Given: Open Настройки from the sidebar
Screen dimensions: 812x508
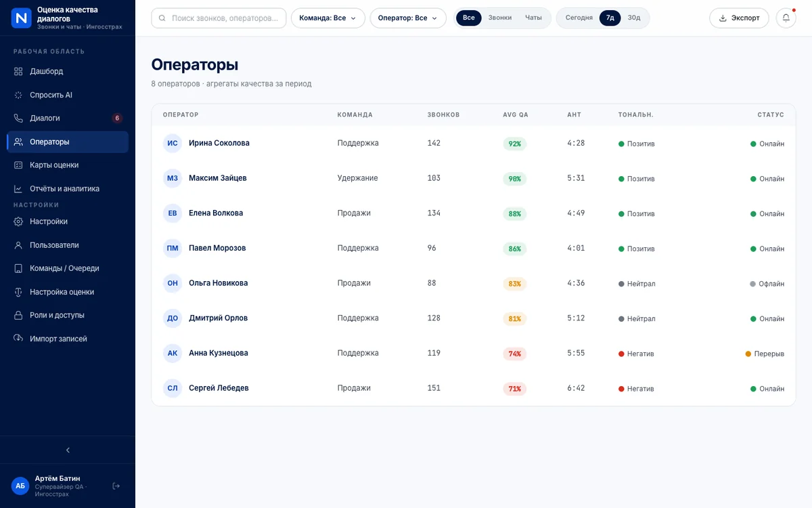Looking at the screenshot, I should click(x=68, y=221).
